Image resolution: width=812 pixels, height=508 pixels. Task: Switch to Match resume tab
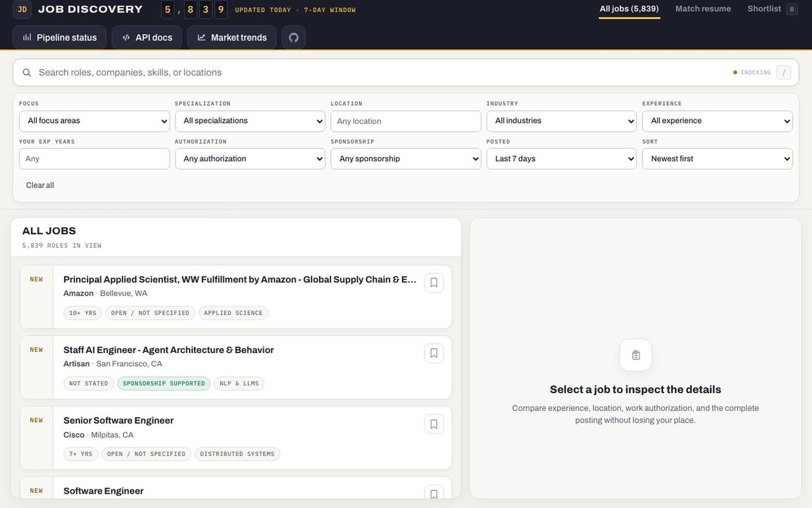[x=703, y=9]
